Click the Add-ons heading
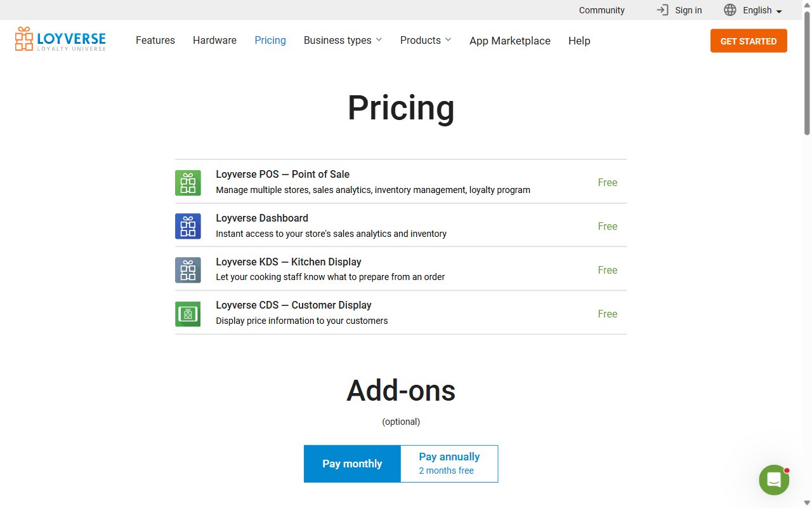 click(401, 391)
